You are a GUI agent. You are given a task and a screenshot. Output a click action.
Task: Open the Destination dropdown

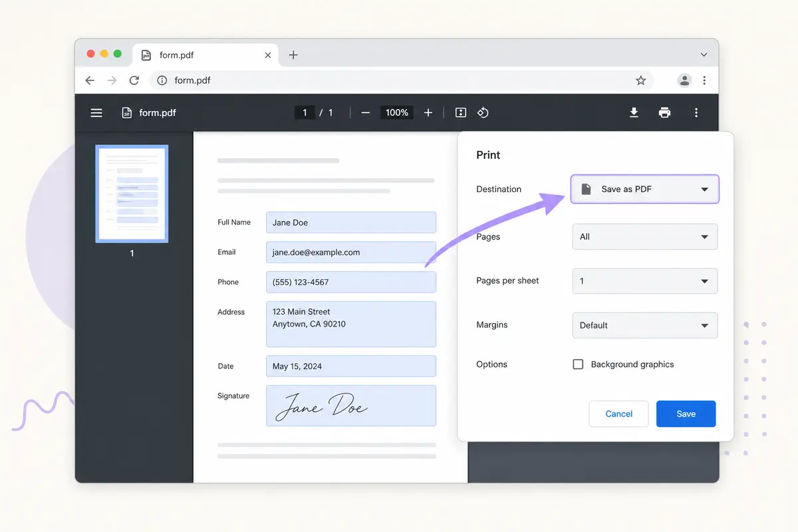645,189
